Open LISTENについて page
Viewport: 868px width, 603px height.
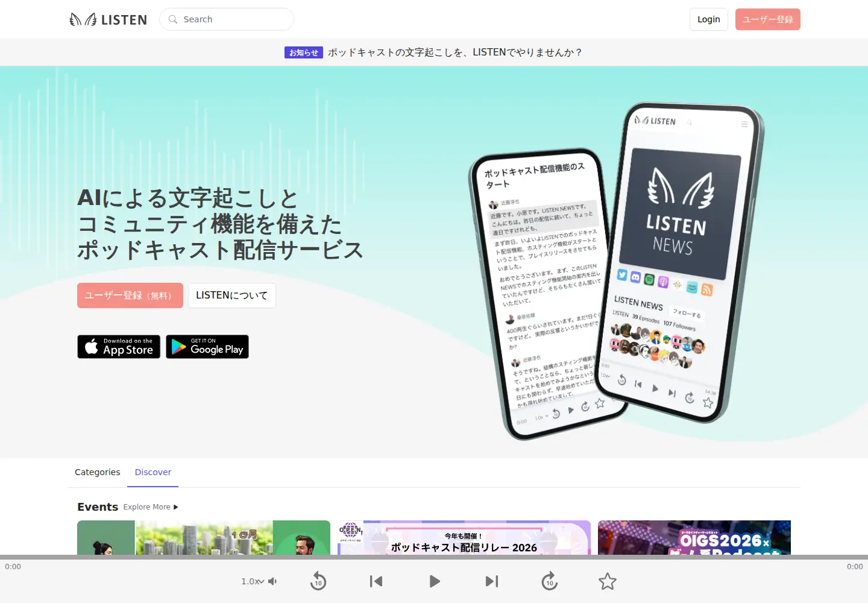232,295
